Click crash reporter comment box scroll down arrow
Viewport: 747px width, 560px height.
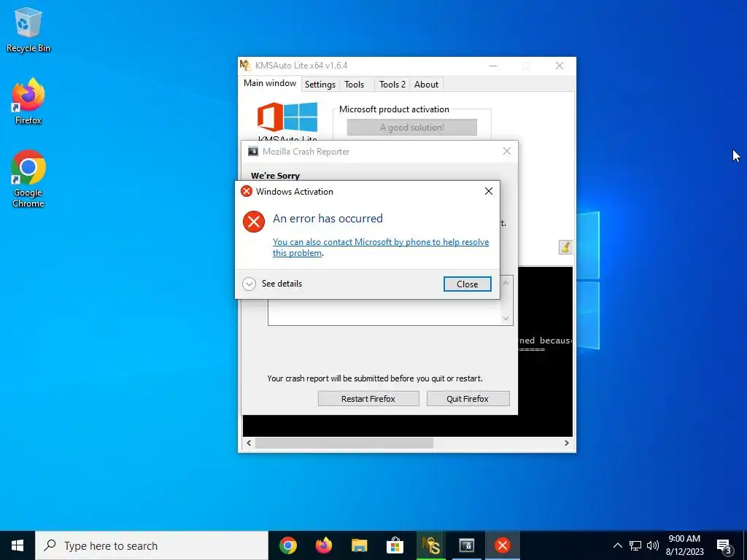506,319
